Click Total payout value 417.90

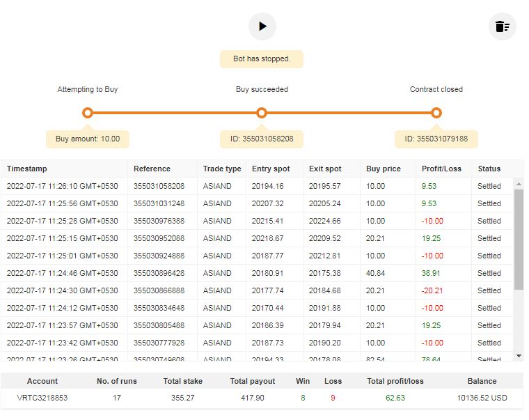(253, 398)
